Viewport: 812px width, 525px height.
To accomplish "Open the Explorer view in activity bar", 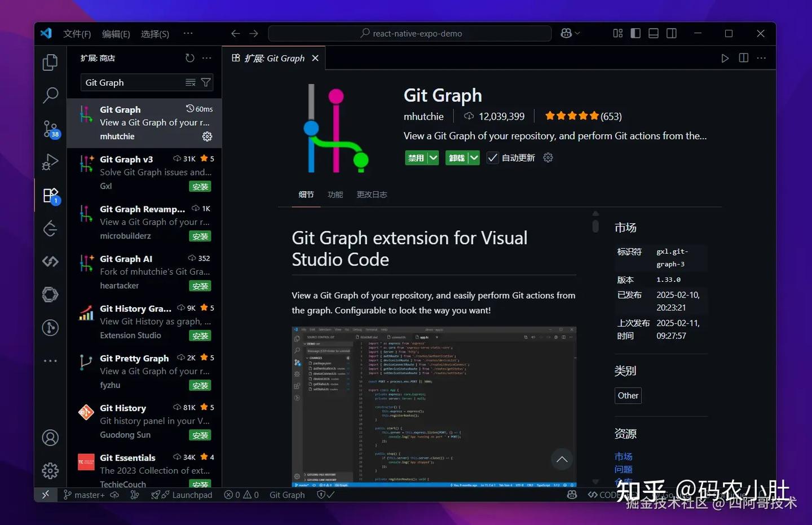I will click(x=50, y=62).
